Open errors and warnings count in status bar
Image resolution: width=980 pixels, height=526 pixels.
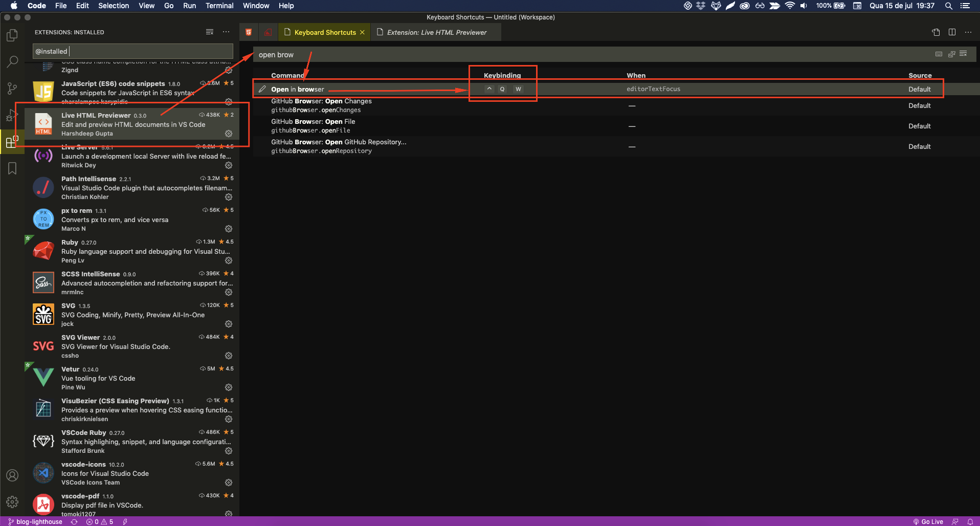point(100,521)
